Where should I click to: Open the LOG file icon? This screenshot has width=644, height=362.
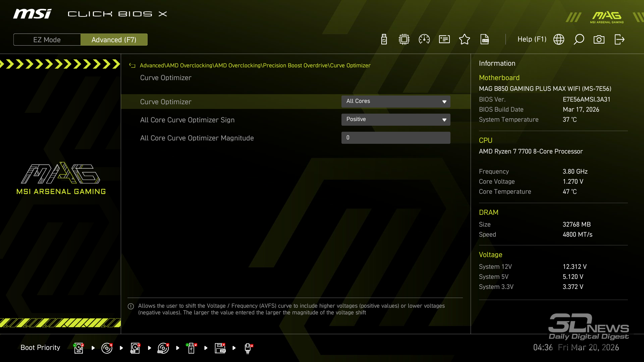[x=485, y=40]
